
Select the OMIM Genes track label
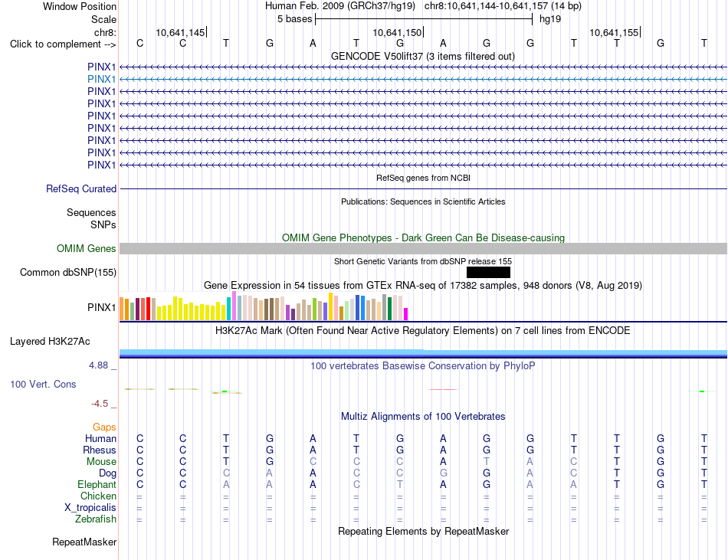click(87, 249)
